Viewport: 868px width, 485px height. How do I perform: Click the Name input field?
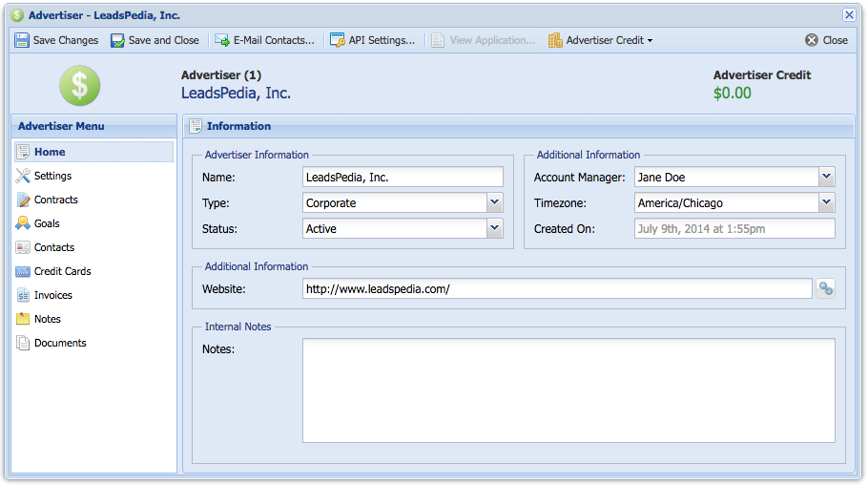(403, 178)
